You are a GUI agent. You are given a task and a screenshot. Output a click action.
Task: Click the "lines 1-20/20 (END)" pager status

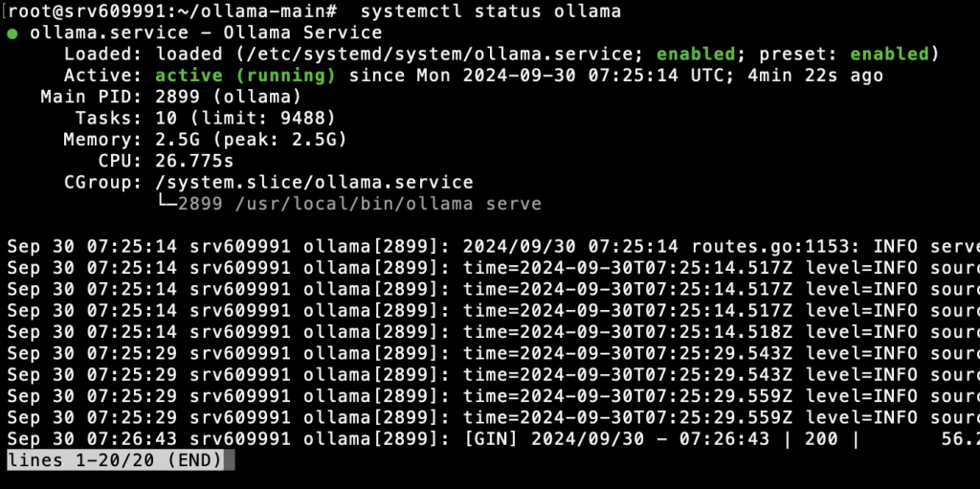click(119, 460)
